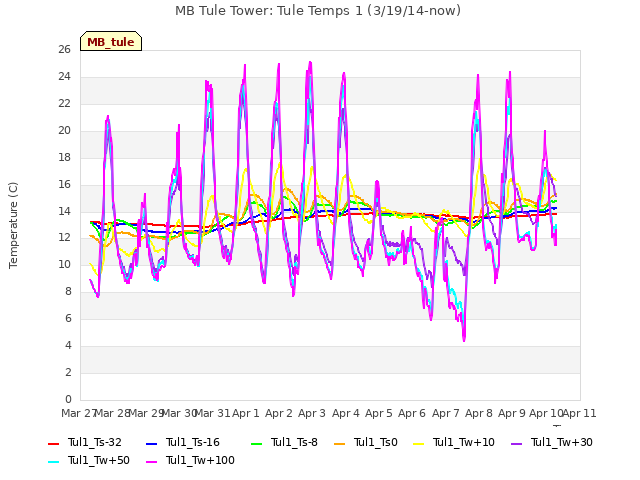Click the 6 y-axis tick label
640x480 pixels.
click(x=68, y=319)
